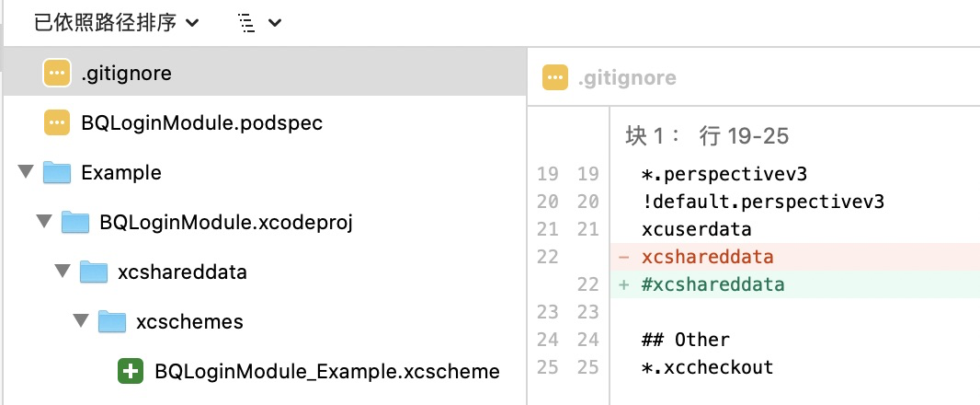Click the removed line xcshareddata
Viewport: 980px width, 405px height.
pos(795,257)
